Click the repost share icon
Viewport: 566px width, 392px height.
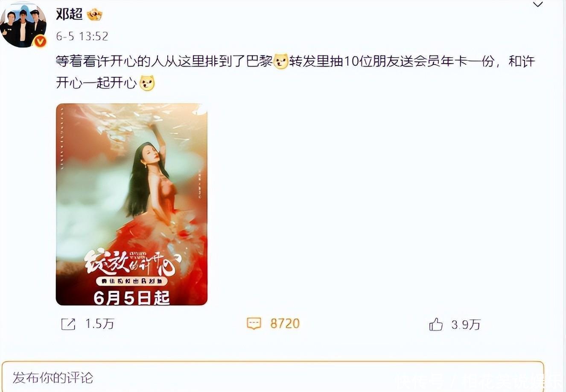68,324
